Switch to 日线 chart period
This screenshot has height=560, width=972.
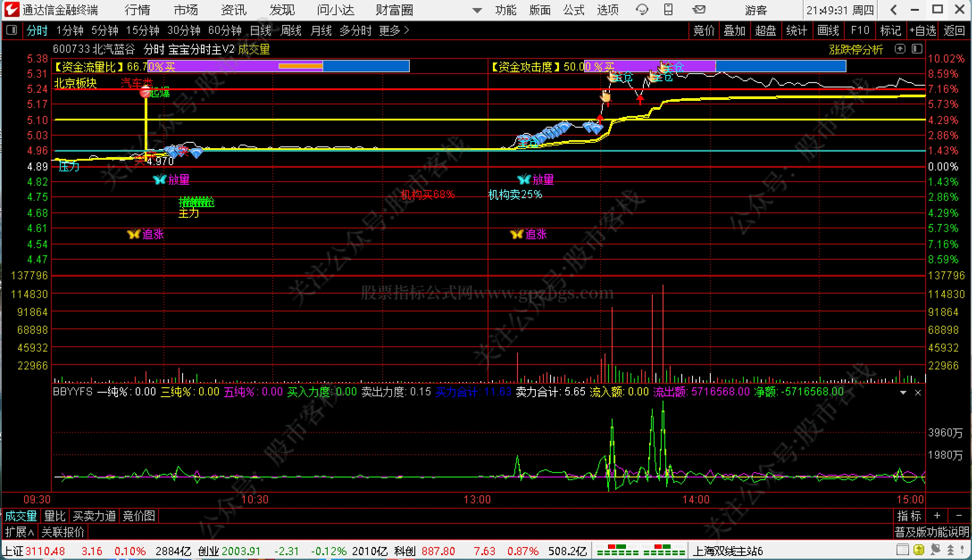pyautogui.click(x=261, y=30)
